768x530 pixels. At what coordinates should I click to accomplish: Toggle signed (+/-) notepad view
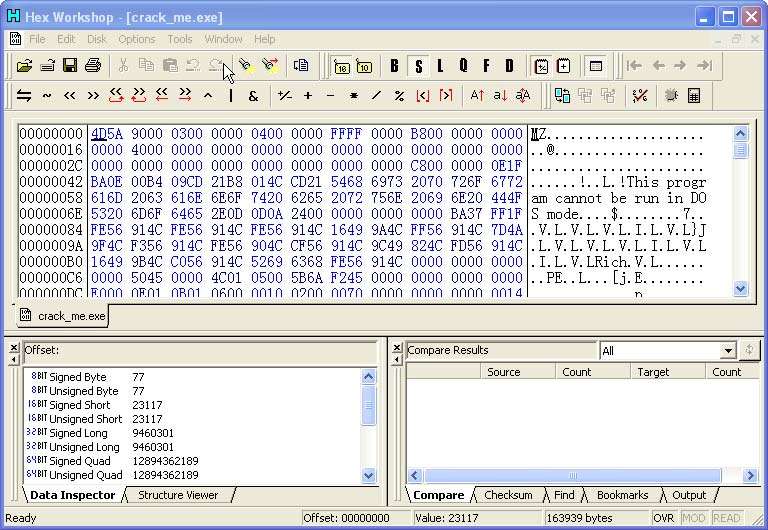(x=541, y=66)
